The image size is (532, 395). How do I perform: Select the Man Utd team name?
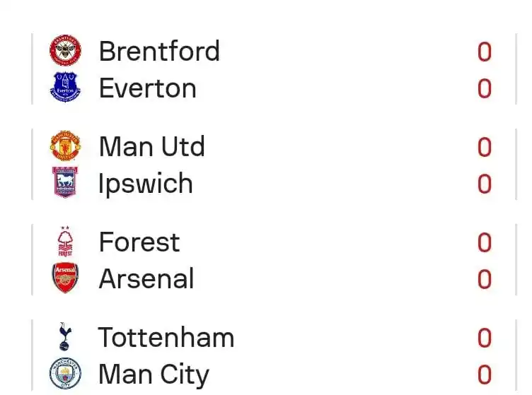pos(151,147)
